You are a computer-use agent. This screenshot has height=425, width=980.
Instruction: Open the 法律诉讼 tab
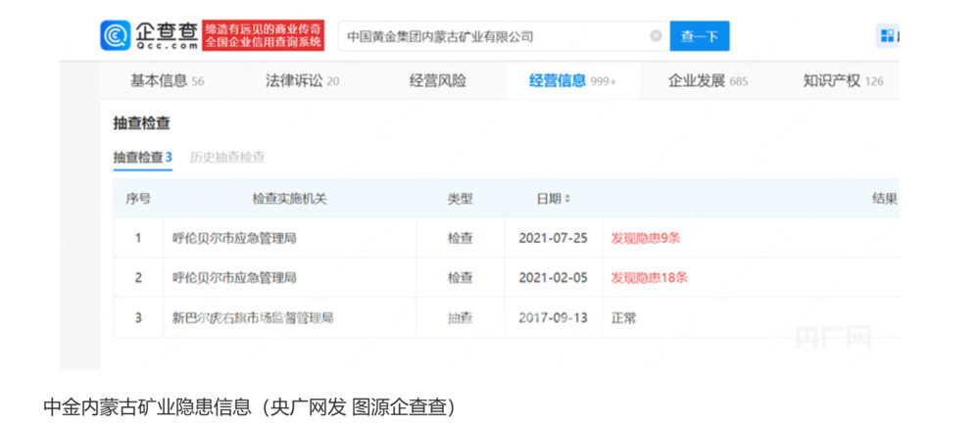point(303,80)
